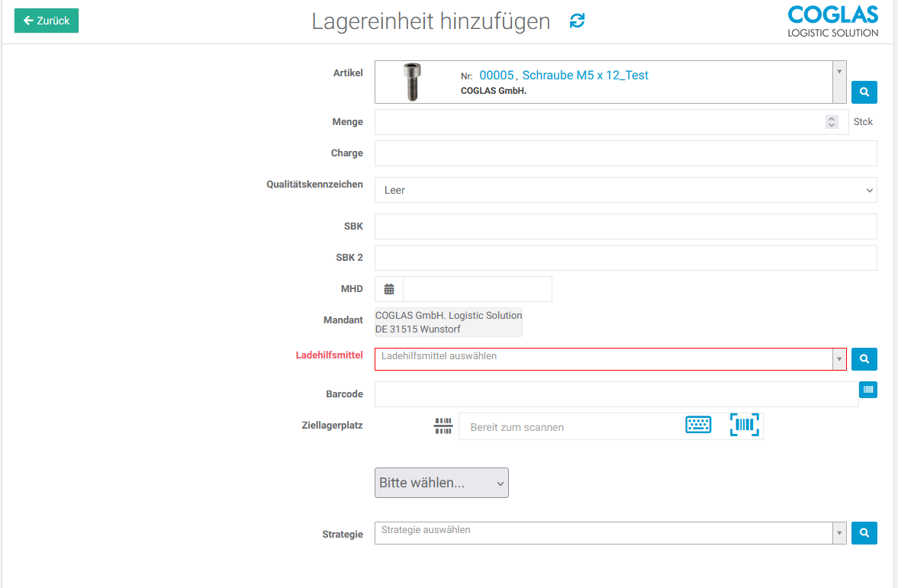Image resolution: width=898 pixels, height=588 pixels.
Task: Expand the Ladehilfsmittel auswählen dropdown
Action: (x=839, y=359)
